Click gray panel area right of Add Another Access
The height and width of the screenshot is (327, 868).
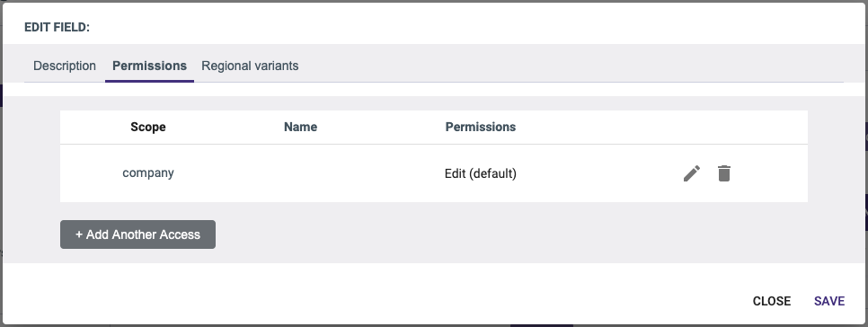tap(509, 234)
